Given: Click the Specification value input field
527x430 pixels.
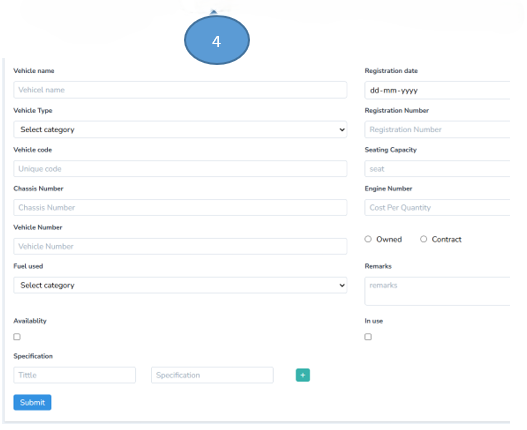Looking at the screenshot, I should [x=212, y=375].
